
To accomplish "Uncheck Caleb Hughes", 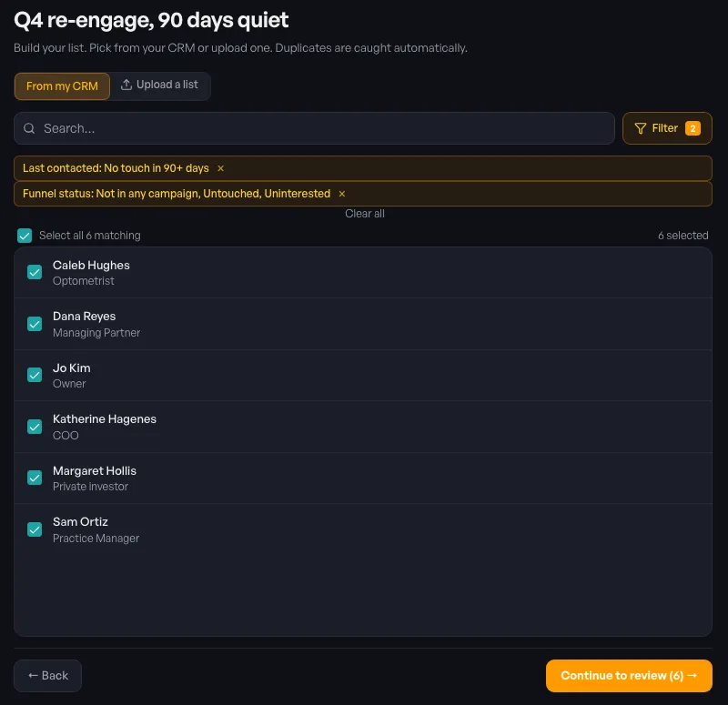I will pos(35,272).
